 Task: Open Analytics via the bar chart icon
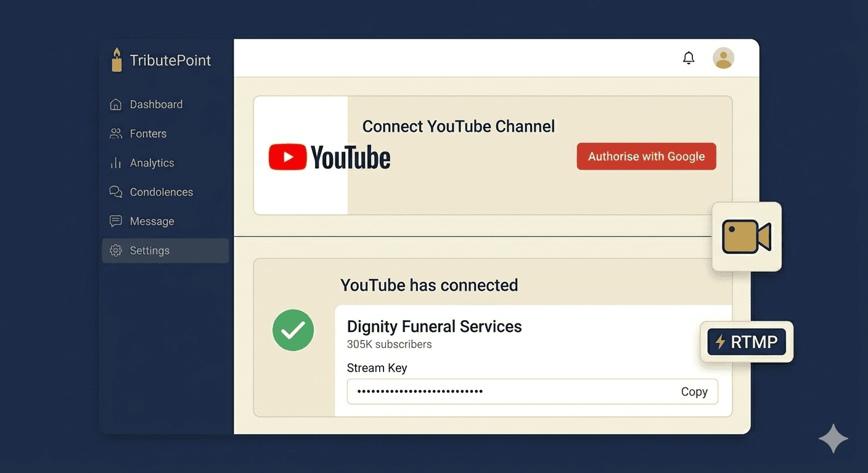116,163
